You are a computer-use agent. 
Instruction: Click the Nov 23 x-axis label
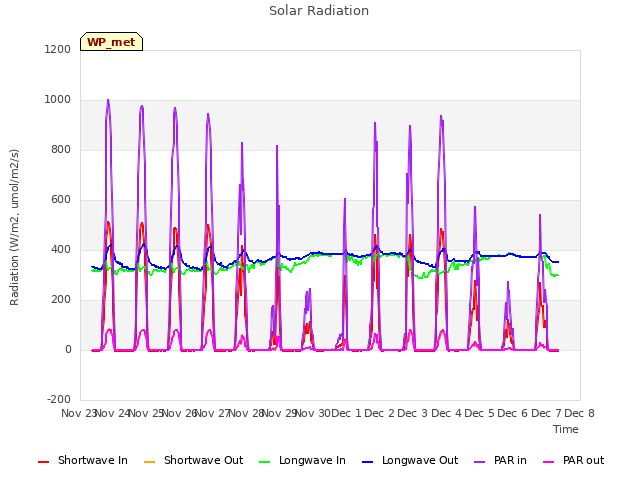coord(78,413)
